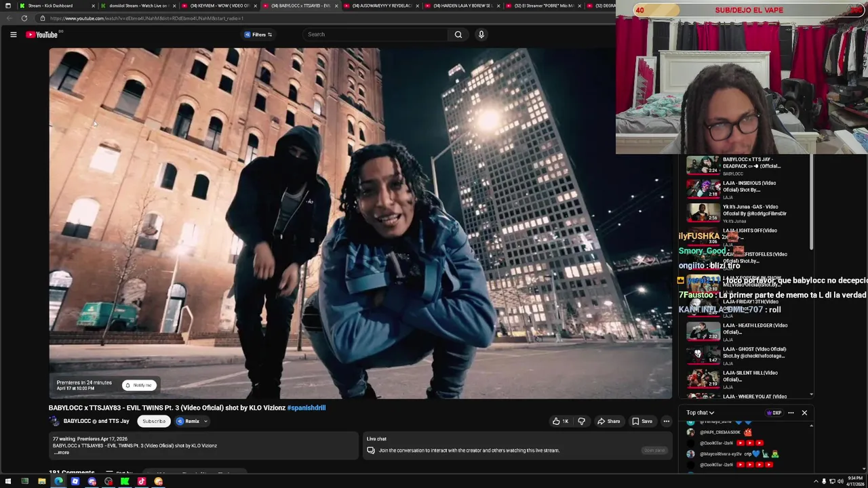The height and width of the screenshot is (488, 868).
Task: Expand the dropdown arrow next to Remix
Action: (x=205, y=422)
